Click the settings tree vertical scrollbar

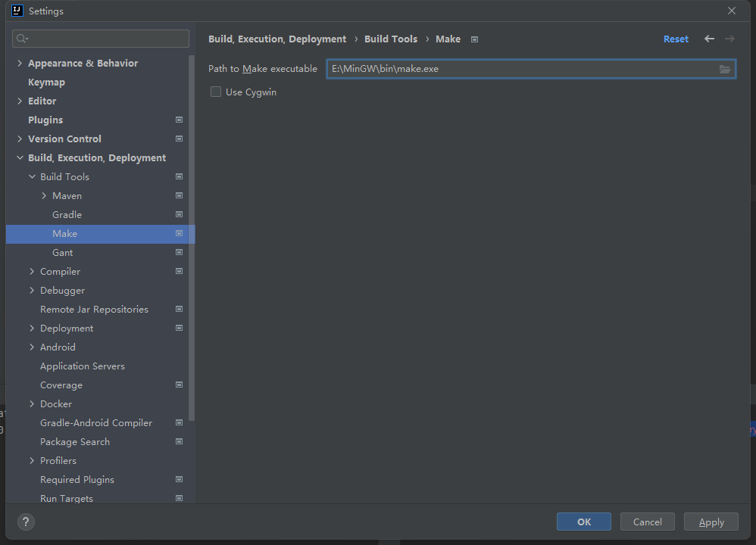[x=192, y=238]
